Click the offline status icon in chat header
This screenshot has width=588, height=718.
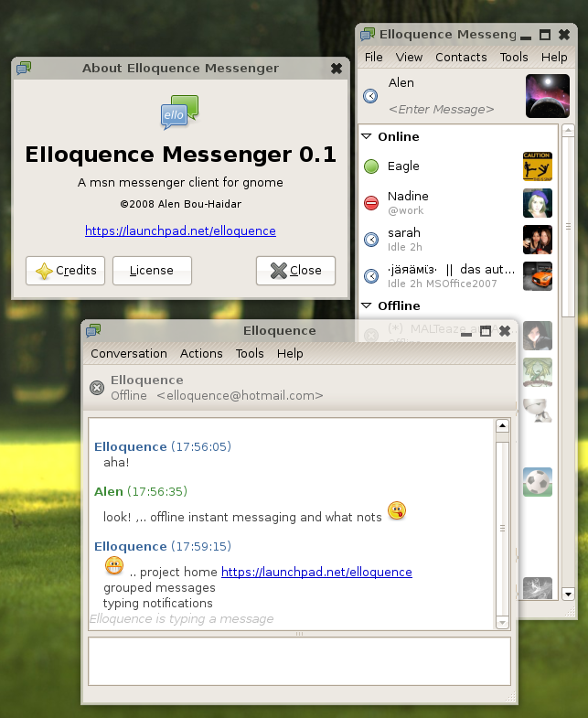pyautogui.click(x=97, y=388)
